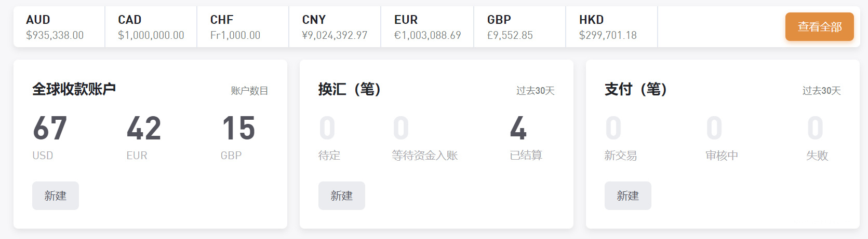868x239 pixels.
Task: Select the EUR balance card
Action: tap(428, 27)
